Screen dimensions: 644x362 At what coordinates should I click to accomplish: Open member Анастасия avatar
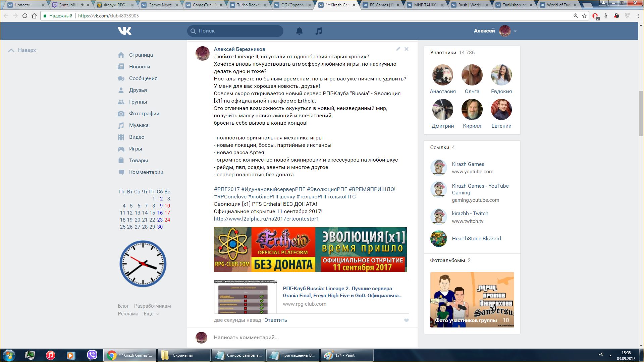coord(443,75)
